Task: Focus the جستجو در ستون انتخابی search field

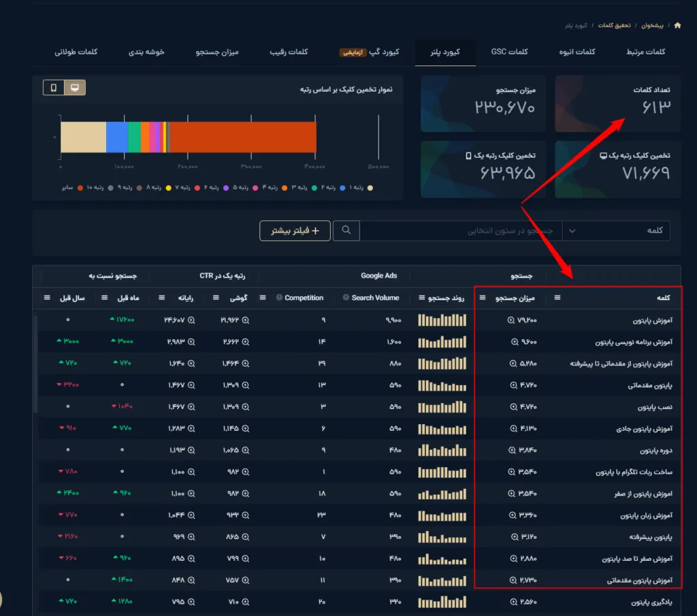Action: tap(461, 231)
